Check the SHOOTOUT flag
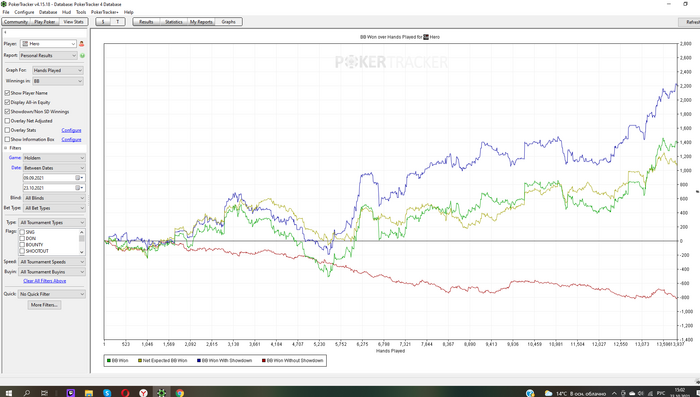Viewport: 700px width, 397px height. pyautogui.click(x=22, y=251)
